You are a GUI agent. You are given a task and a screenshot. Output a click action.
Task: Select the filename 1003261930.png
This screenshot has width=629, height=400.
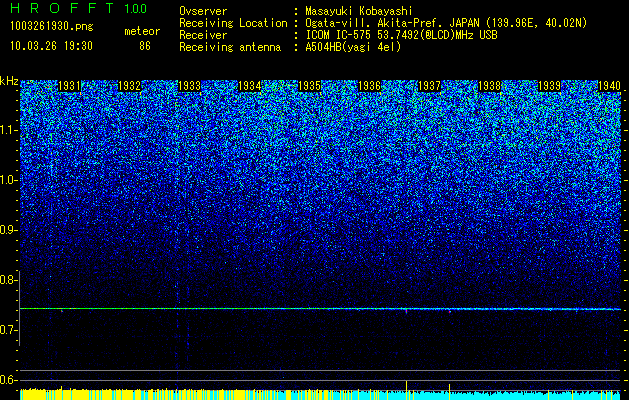point(52,27)
